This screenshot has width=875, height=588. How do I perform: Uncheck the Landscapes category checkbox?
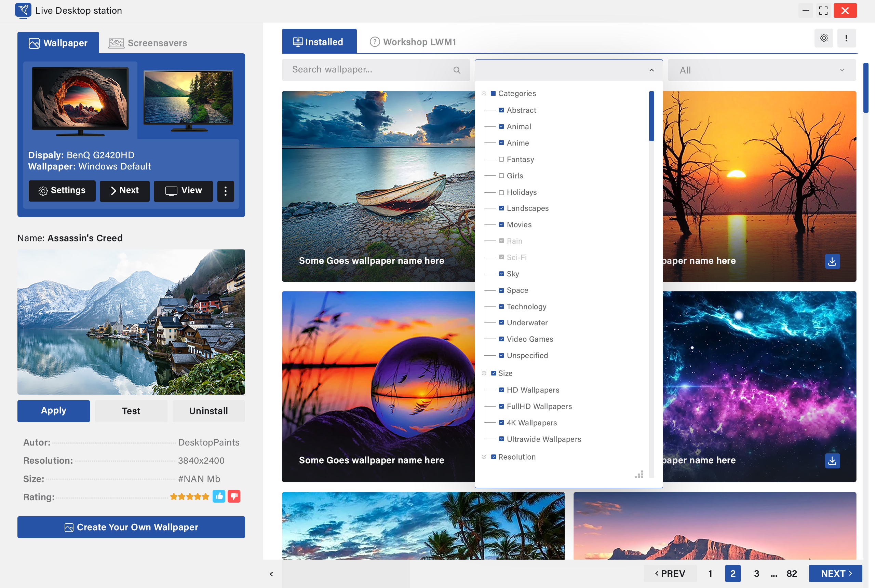click(x=501, y=208)
